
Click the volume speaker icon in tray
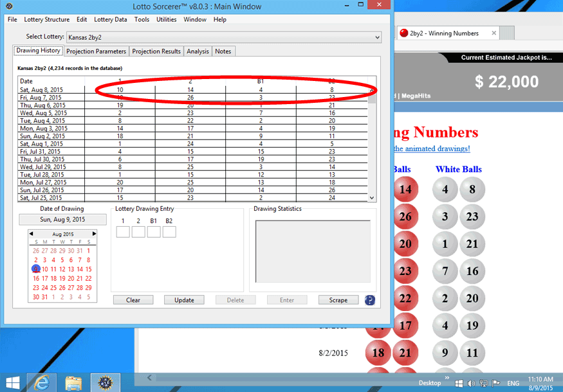point(471,384)
